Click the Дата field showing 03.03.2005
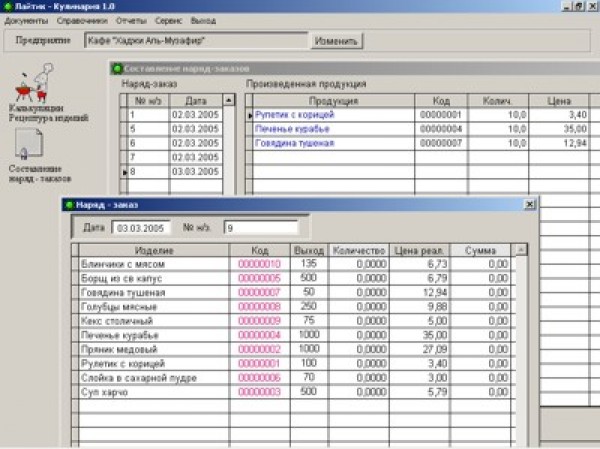 tap(141, 228)
